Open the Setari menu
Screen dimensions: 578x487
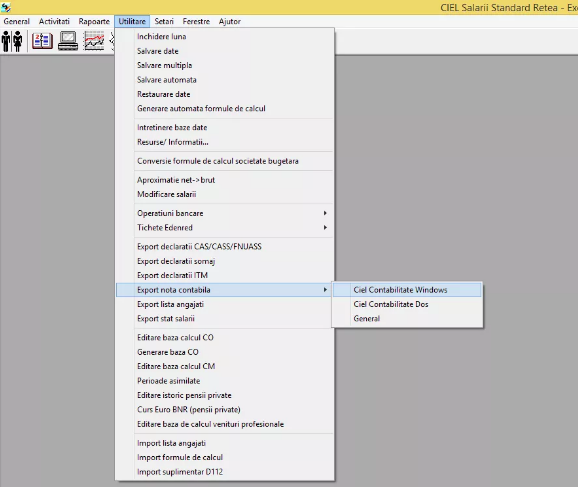coord(164,21)
